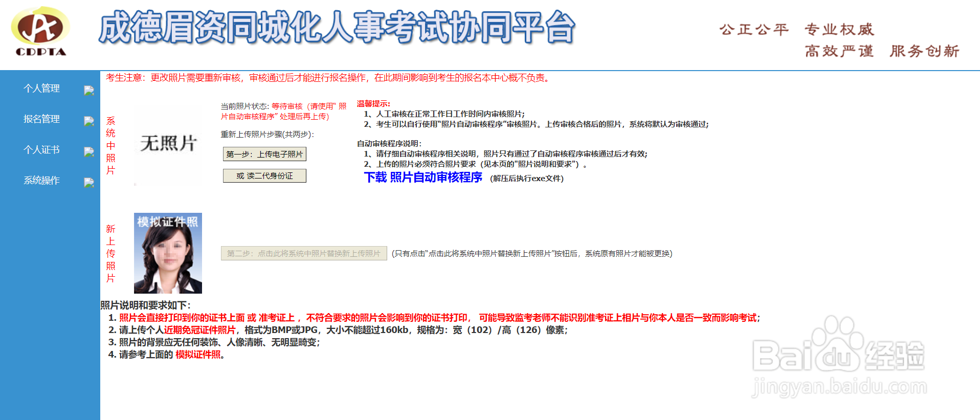Screen dimensions: 980x420
Task: Click the 近期免冠证件照片 red text
Action: click(200, 330)
